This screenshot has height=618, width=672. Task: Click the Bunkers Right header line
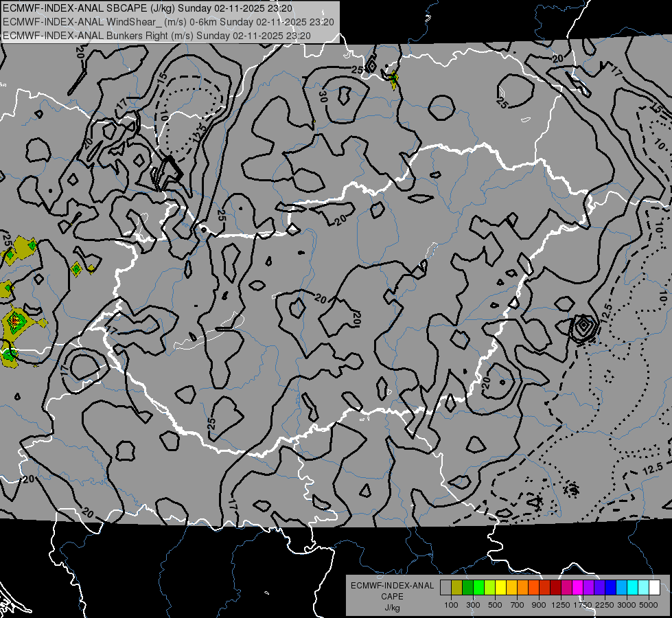coord(157,36)
